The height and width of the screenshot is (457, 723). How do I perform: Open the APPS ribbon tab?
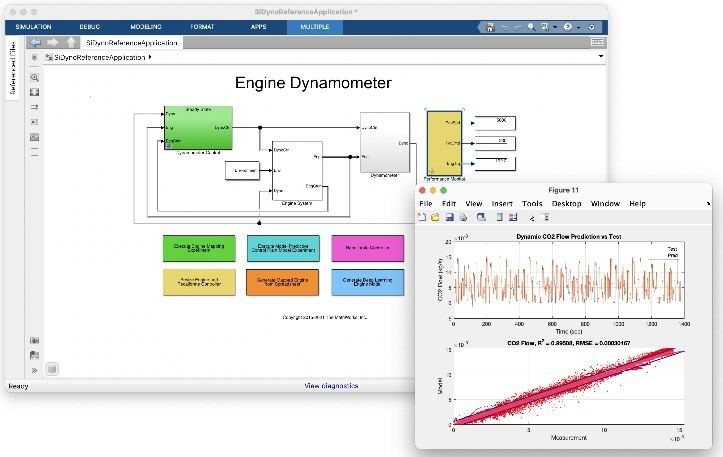point(259,27)
